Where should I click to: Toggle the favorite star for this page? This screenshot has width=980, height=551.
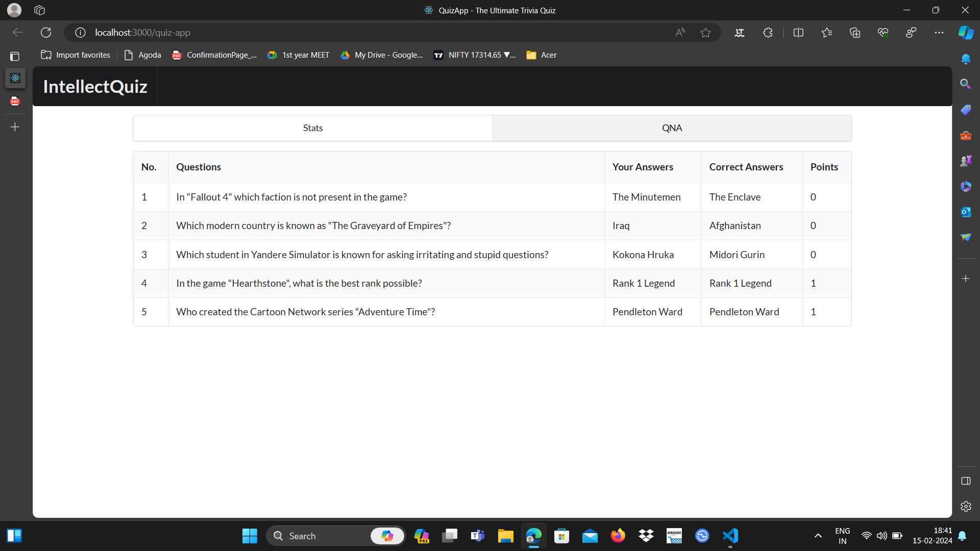pos(705,32)
